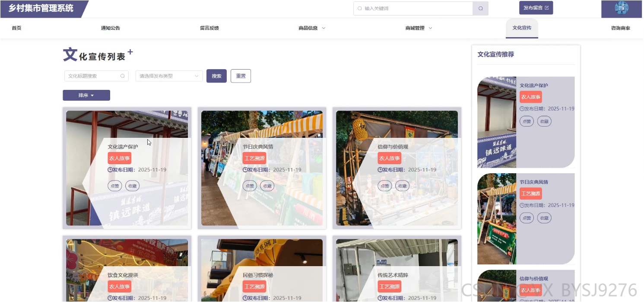Click the 搜索 button
Image resolution: width=644 pixels, height=302 pixels.
pyautogui.click(x=216, y=76)
